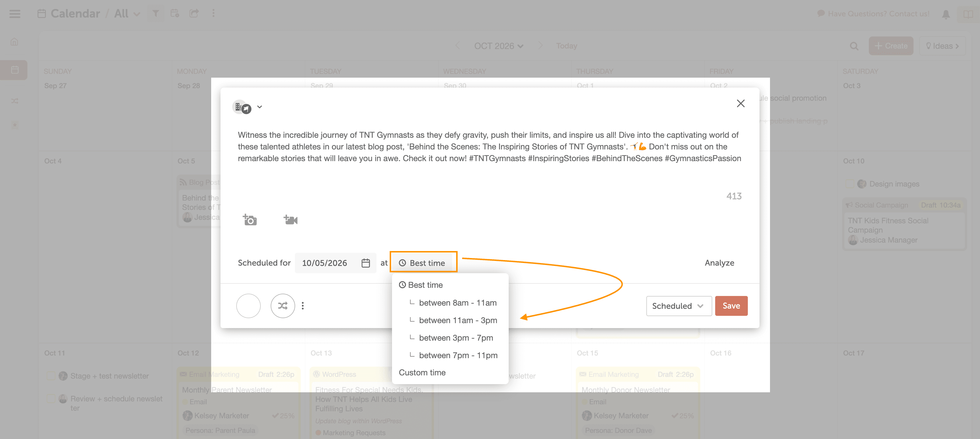
Task: Click the notification bell icon
Action: pyautogui.click(x=946, y=14)
